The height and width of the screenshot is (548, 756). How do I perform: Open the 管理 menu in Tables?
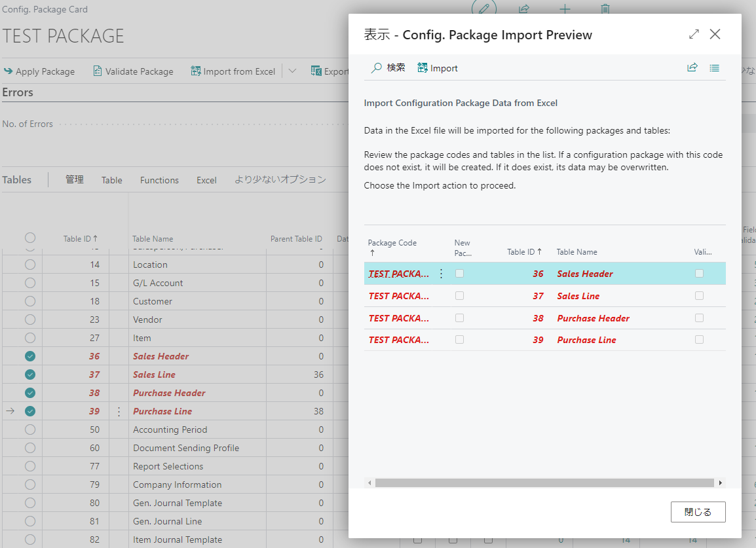tap(74, 179)
